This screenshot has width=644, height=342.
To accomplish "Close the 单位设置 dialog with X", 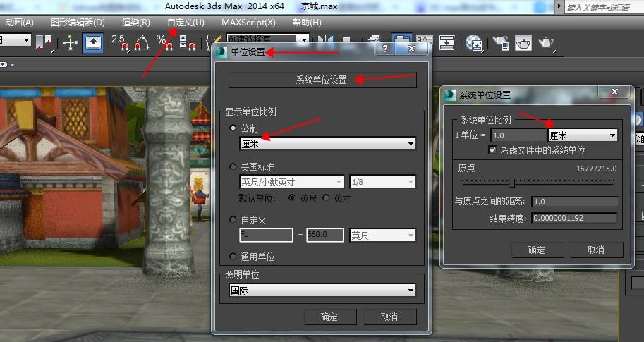I will point(411,49).
